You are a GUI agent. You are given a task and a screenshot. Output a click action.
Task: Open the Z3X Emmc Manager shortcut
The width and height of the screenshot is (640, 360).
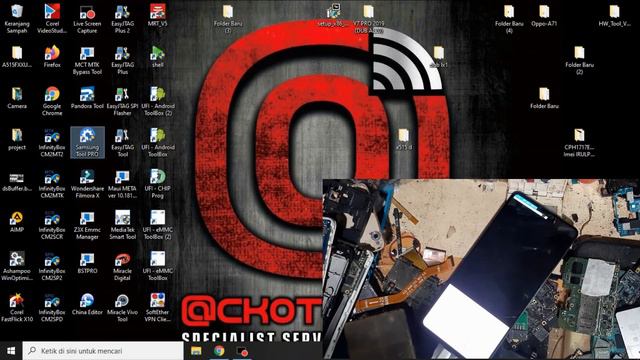[x=87, y=225]
